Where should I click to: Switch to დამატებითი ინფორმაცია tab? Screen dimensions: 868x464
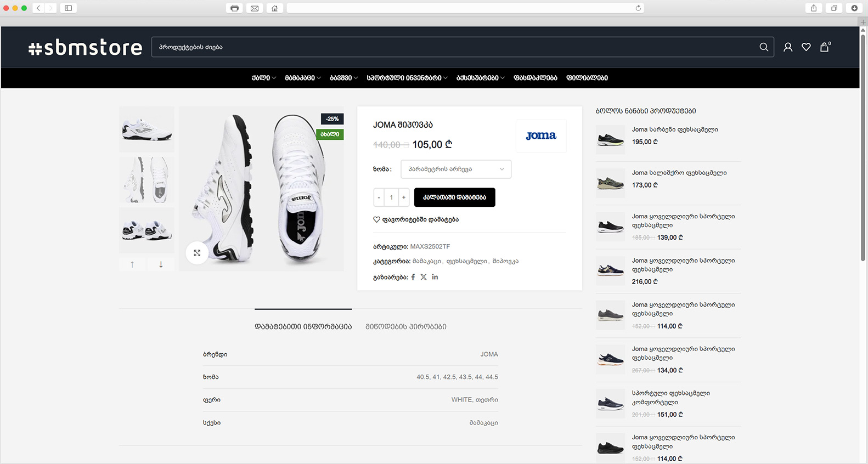click(x=303, y=326)
